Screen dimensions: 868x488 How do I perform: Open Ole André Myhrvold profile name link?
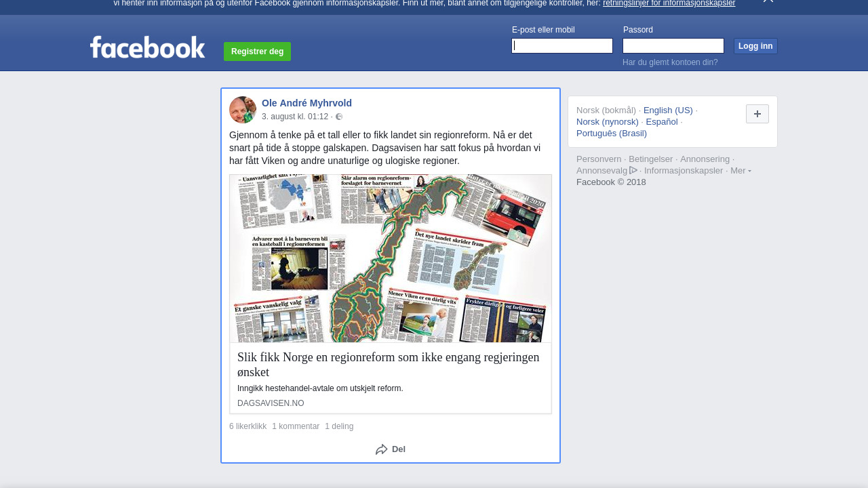tap(307, 103)
